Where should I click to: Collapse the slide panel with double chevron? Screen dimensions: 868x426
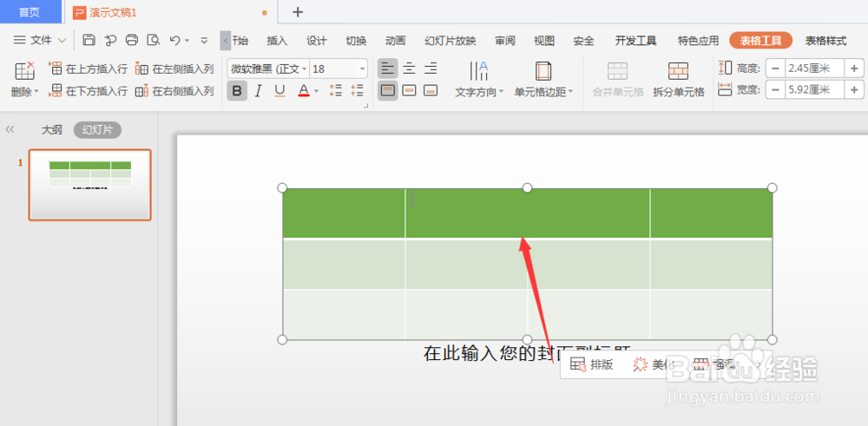[10, 129]
